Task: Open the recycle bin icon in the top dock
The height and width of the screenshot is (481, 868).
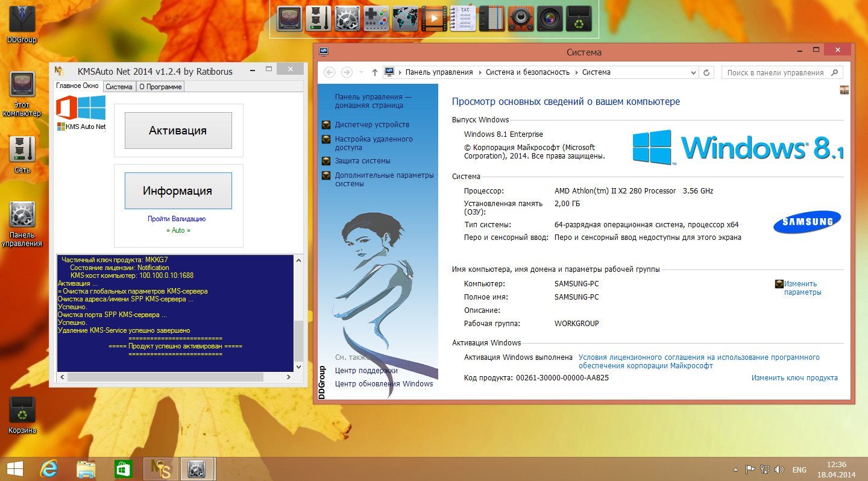Action: pos(579,19)
